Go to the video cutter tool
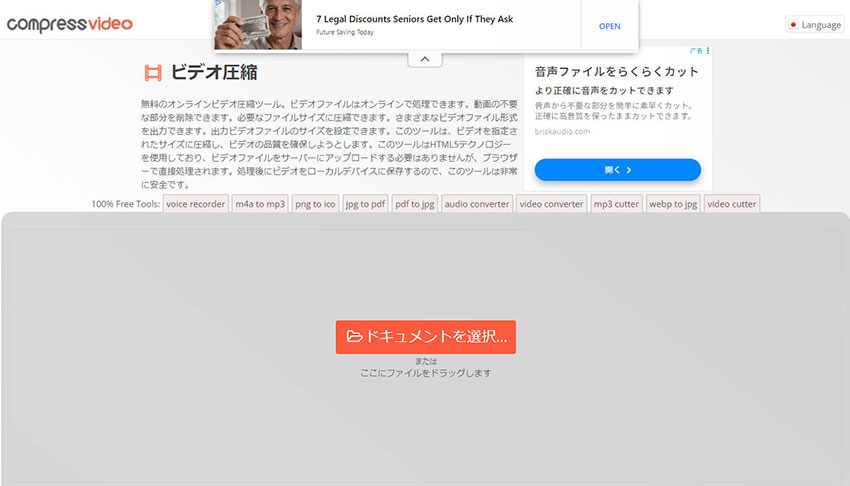Screen dimensions: 850x486 coord(731,204)
